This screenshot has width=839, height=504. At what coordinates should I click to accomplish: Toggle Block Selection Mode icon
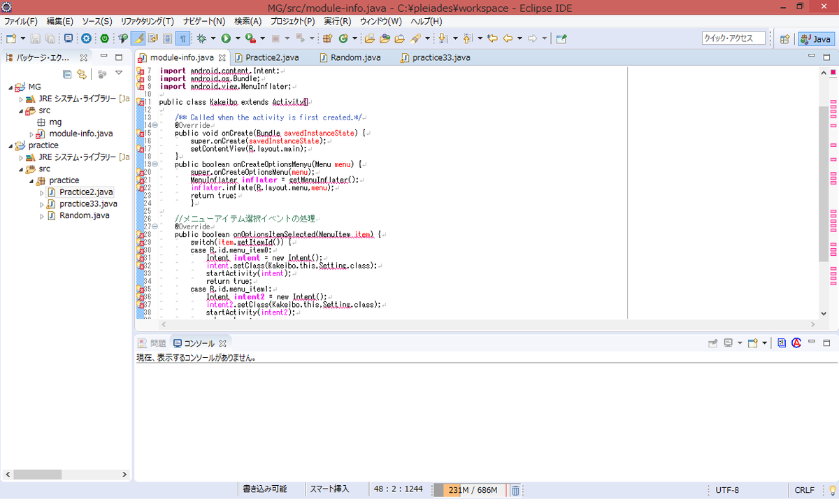[x=168, y=38]
